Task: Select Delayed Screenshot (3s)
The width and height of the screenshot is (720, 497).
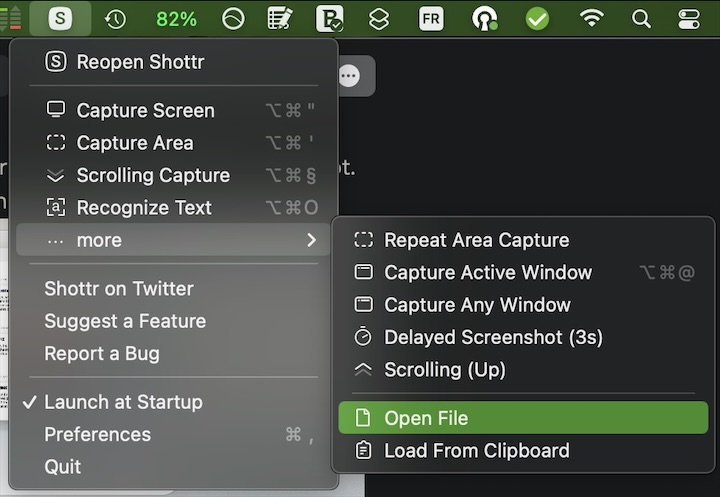Action: coord(493,337)
